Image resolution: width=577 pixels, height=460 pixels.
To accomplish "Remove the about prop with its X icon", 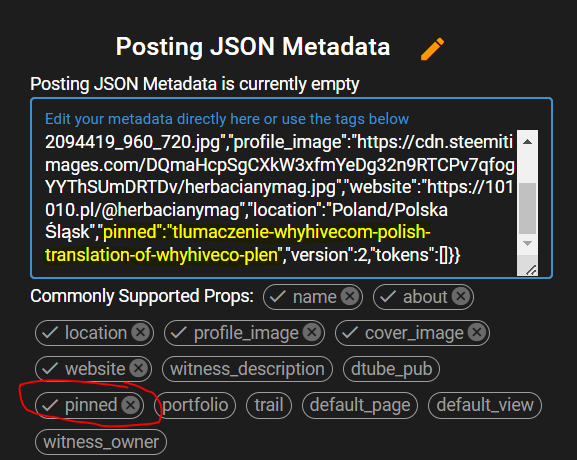I will coord(461,296).
